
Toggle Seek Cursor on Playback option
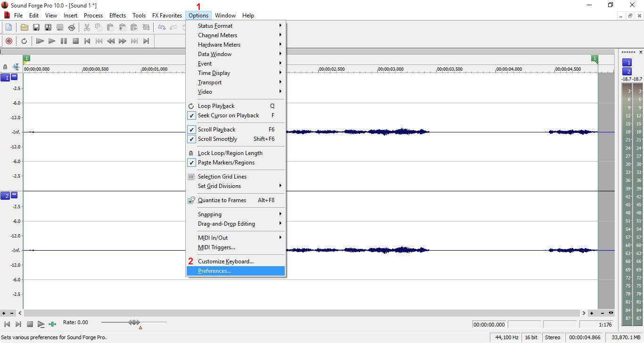coord(236,115)
